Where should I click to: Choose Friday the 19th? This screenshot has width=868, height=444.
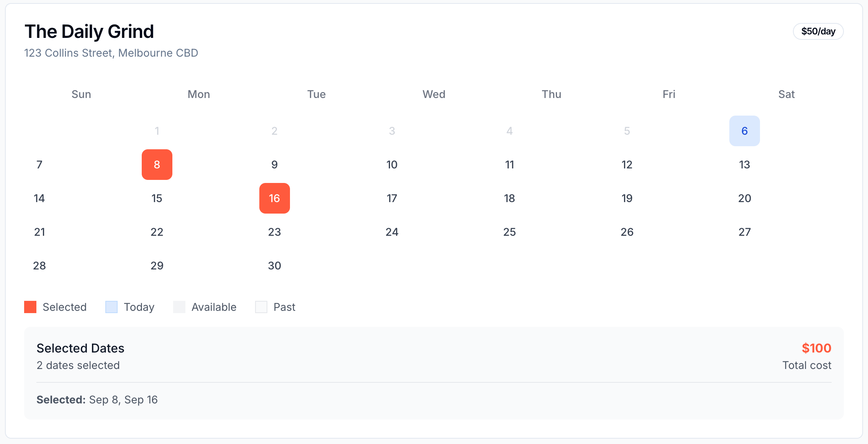[x=627, y=198]
